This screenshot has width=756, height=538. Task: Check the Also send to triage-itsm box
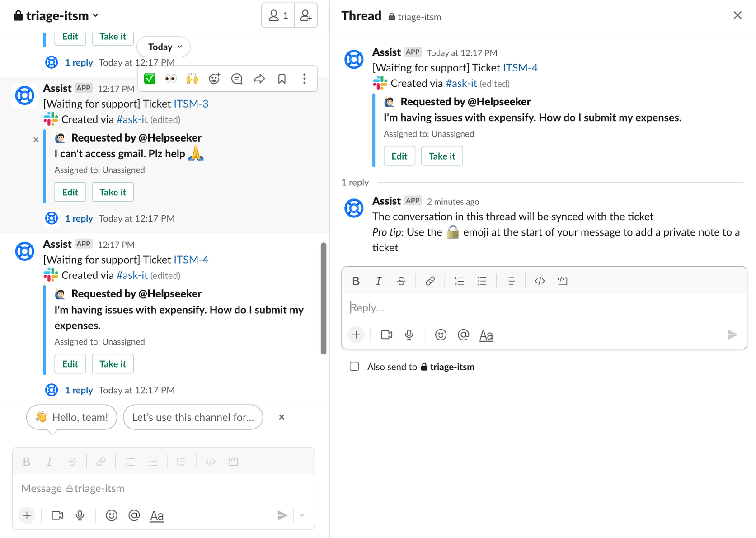pos(354,366)
